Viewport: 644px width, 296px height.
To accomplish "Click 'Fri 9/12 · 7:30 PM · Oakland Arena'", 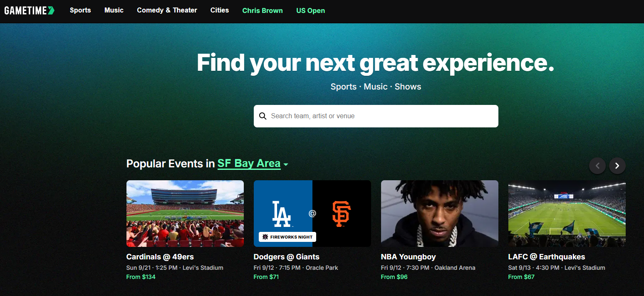I will tap(428, 268).
